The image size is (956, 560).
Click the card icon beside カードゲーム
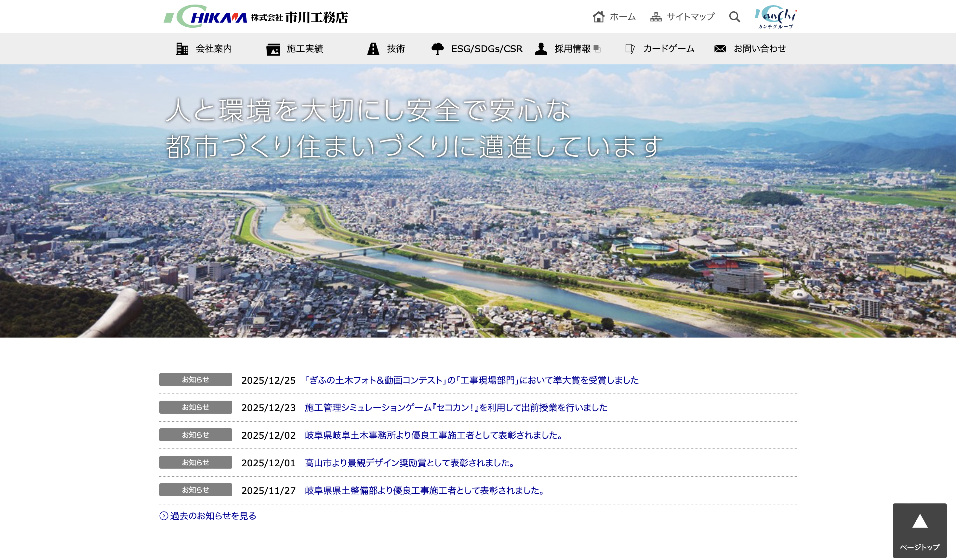pos(630,48)
